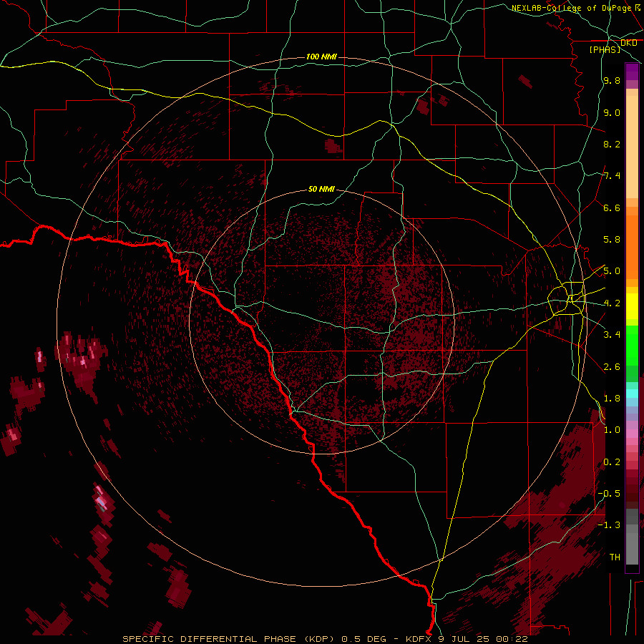
Task: Click the 2.6 legend value
Action: click(612, 367)
